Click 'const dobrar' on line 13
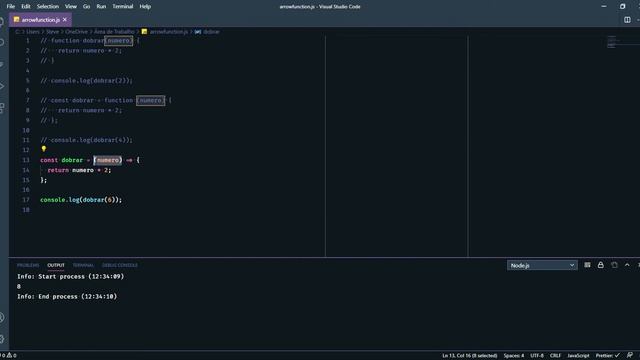 pyautogui.click(x=61, y=160)
